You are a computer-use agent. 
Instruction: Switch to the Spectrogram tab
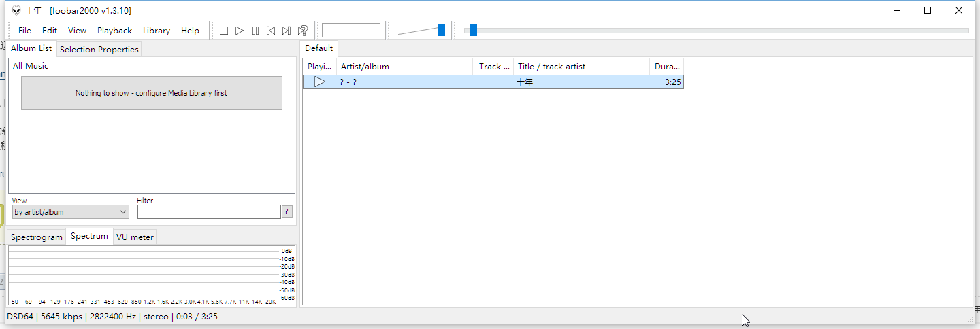(37, 237)
